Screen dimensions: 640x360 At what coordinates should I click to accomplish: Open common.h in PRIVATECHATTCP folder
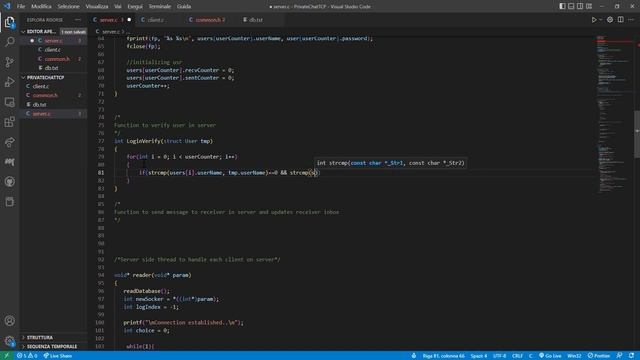(53, 95)
